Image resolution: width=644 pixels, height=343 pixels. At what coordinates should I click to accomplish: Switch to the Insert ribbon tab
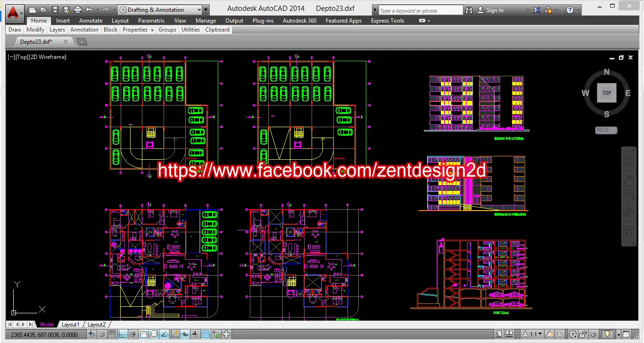[x=63, y=21]
